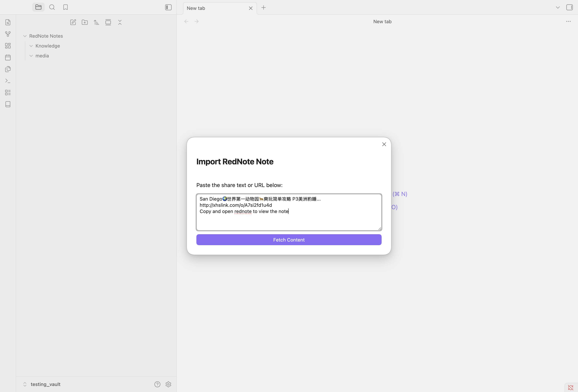Switch to the New tab tab
Viewport: 578px width, 392px height.
coord(196,8)
